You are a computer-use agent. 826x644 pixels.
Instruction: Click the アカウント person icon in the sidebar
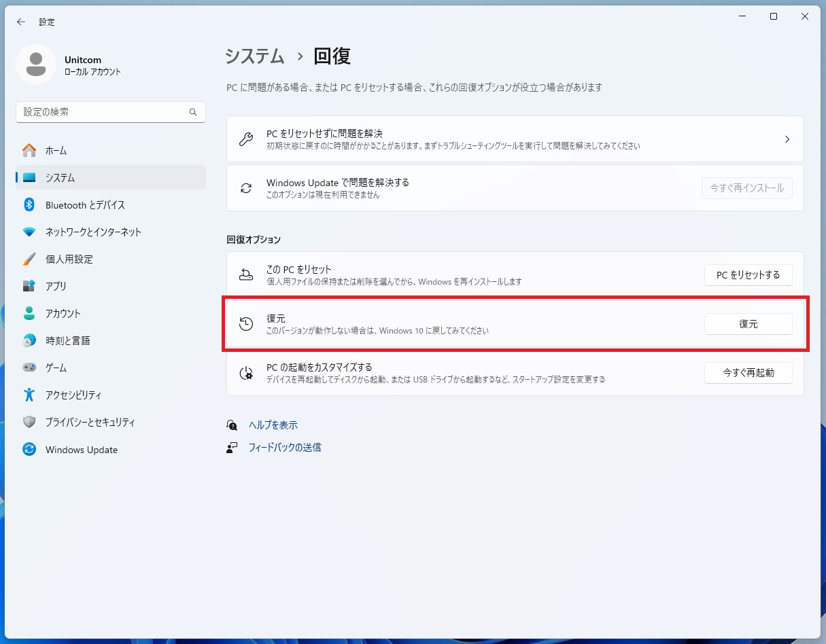tap(29, 313)
